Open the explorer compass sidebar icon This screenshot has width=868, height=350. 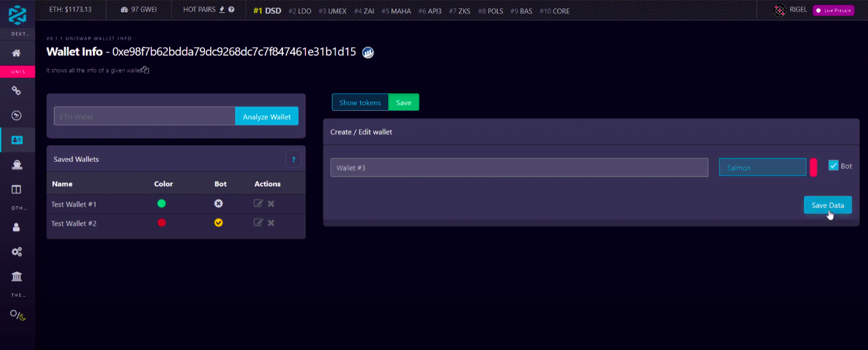[x=17, y=115]
